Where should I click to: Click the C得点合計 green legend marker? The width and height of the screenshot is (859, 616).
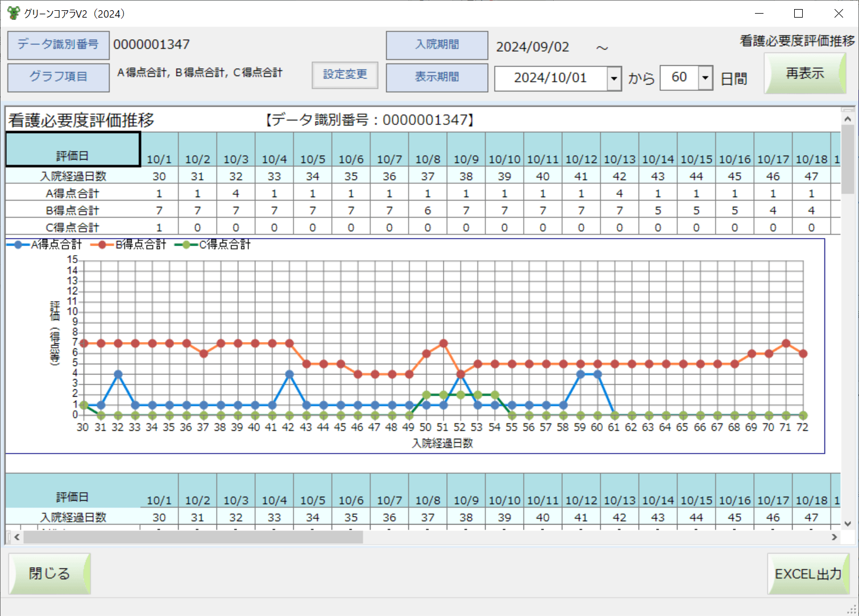point(186,245)
